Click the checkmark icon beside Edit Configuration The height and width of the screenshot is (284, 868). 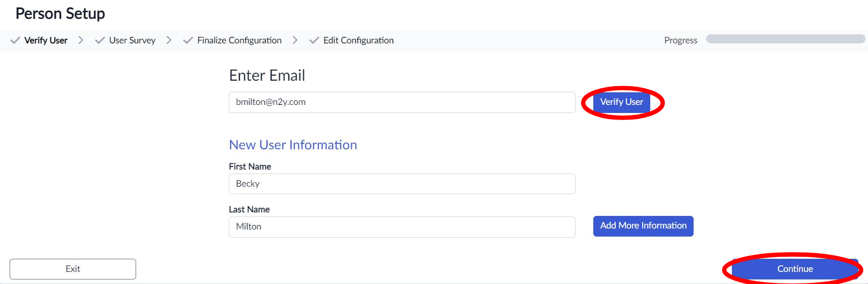point(314,40)
